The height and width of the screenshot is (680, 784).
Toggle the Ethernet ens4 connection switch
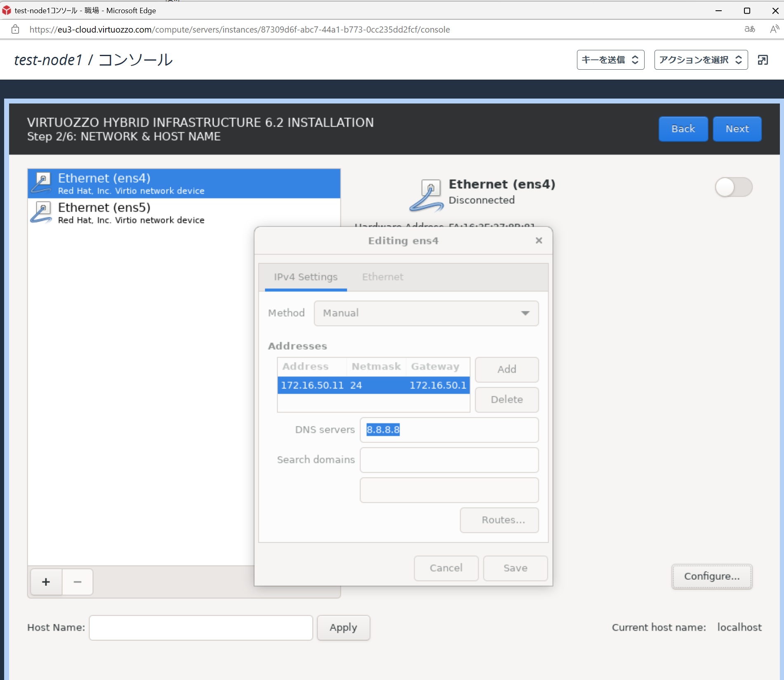coord(734,187)
